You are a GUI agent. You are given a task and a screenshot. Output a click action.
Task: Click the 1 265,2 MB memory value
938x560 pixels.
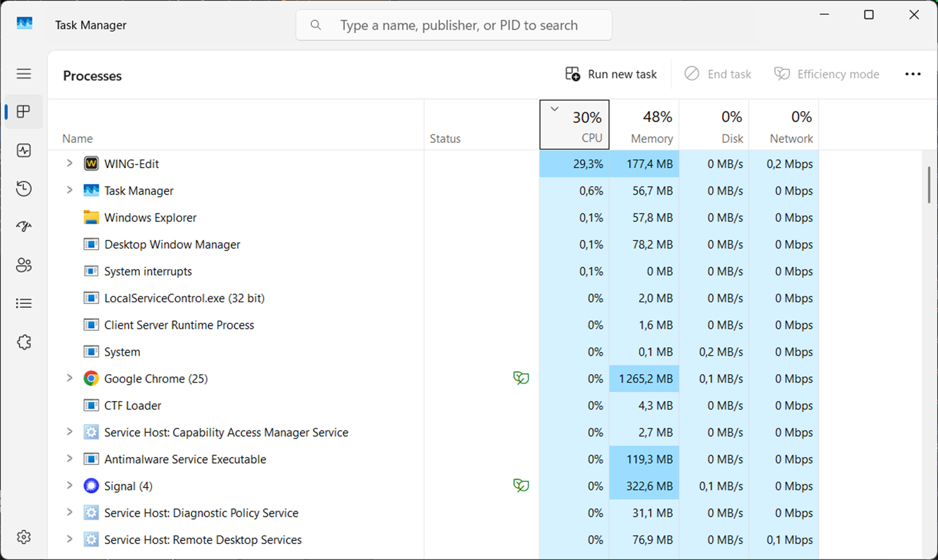[646, 378]
